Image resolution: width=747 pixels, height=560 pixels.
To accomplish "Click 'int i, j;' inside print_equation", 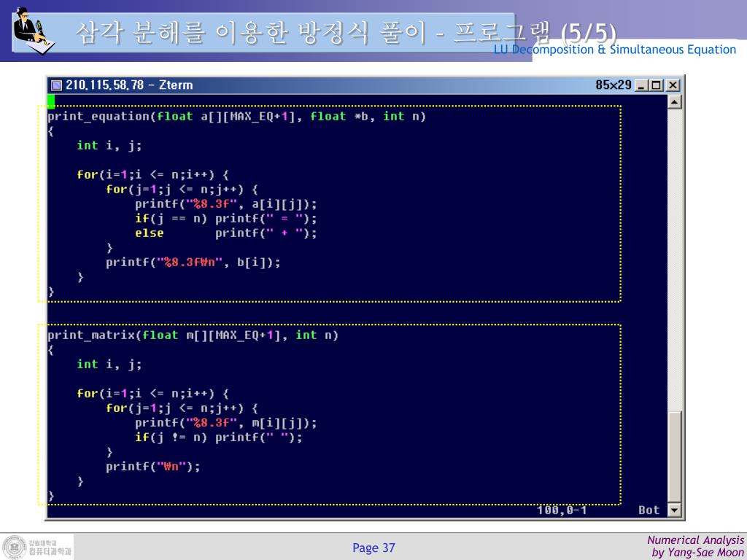I will [x=109, y=146].
